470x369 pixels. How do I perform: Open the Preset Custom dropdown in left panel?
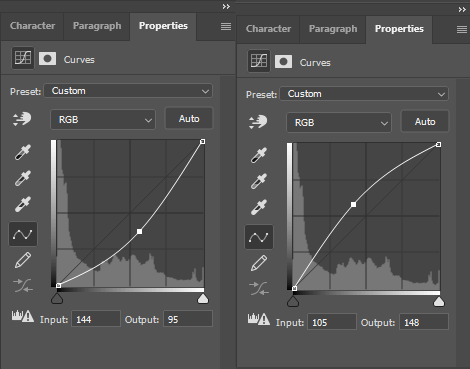click(128, 91)
